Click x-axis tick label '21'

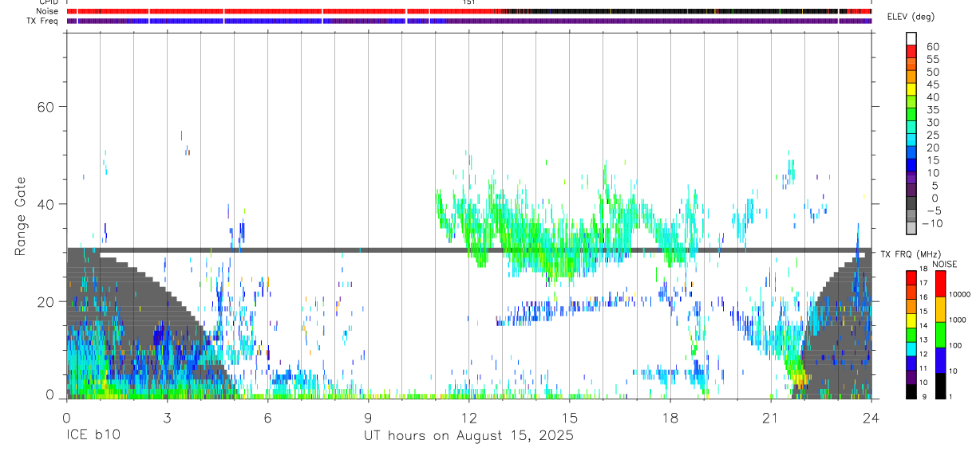[x=770, y=417]
